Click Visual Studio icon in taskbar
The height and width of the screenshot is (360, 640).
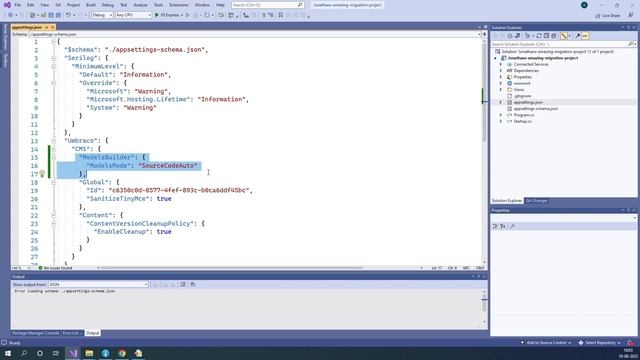(x=73, y=353)
